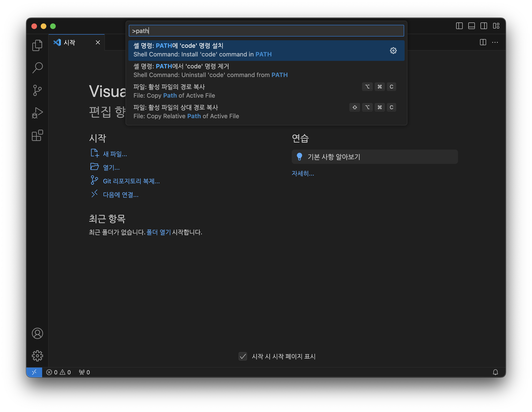532x412 pixels.
Task: Open Source Control view icon
Action: [x=37, y=90]
